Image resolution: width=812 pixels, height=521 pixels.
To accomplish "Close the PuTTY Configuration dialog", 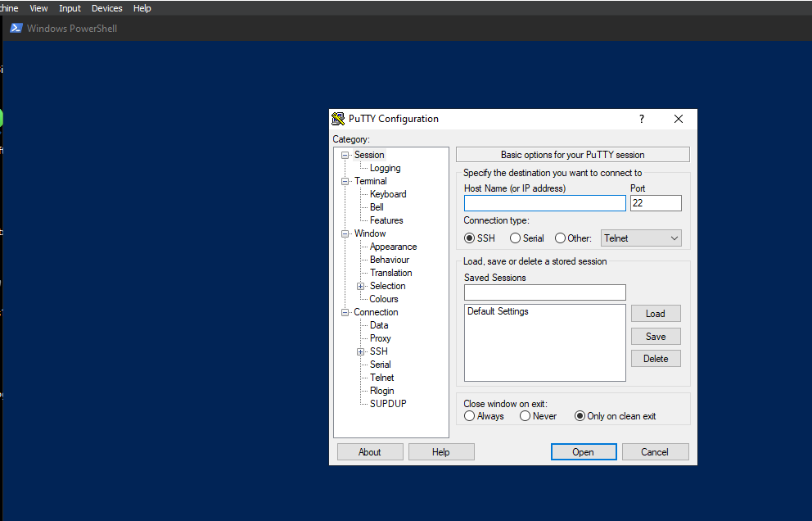I will [679, 119].
